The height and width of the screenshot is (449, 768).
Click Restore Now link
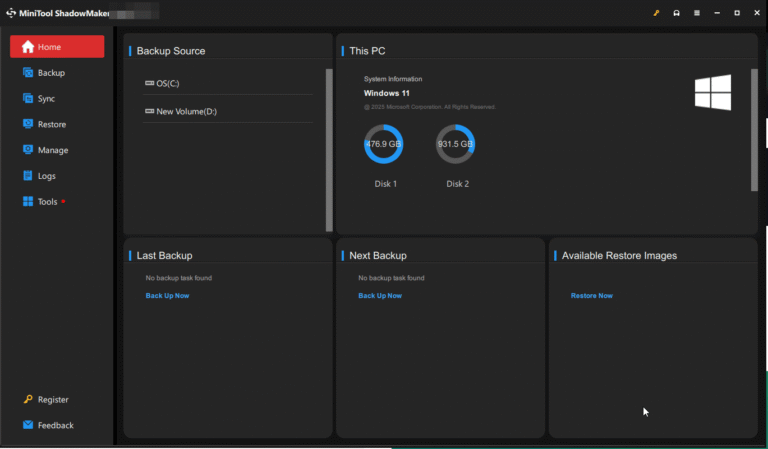click(592, 296)
